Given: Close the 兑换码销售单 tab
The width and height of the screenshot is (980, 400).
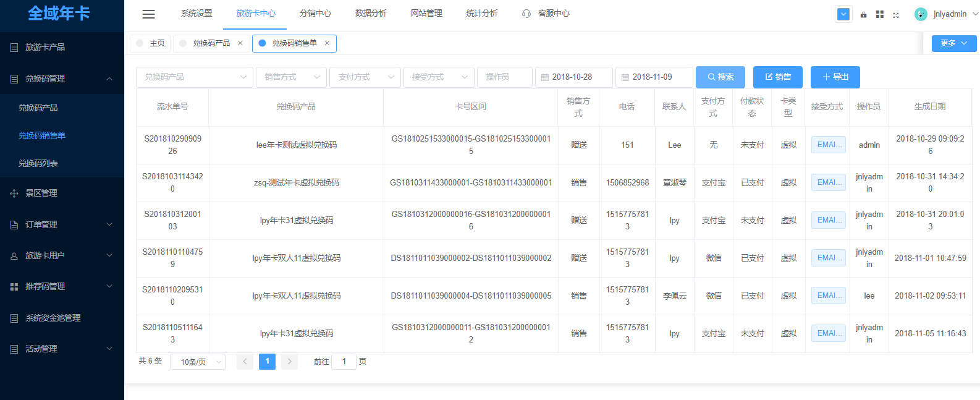Looking at the screenshot, I should pyautogui.click(x=327, y=43).
